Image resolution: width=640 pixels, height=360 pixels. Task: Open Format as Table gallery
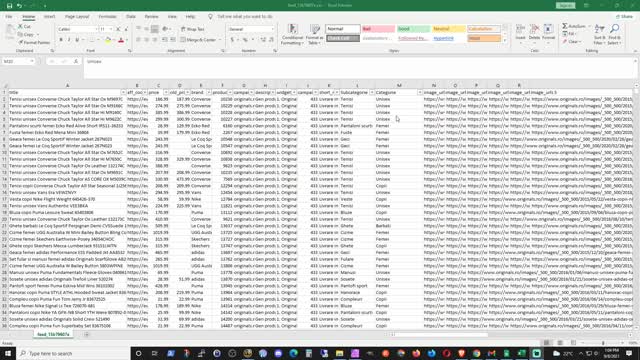[x=315, y=35]
